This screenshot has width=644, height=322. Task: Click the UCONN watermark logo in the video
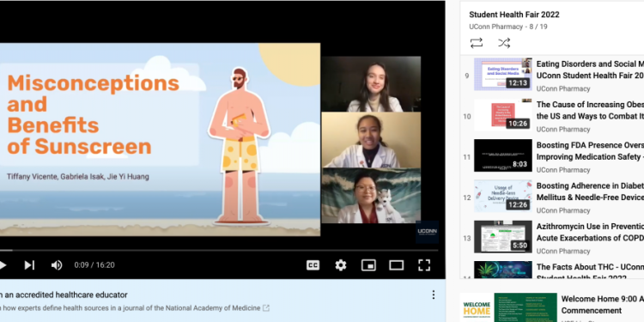(x=427, y=232)
